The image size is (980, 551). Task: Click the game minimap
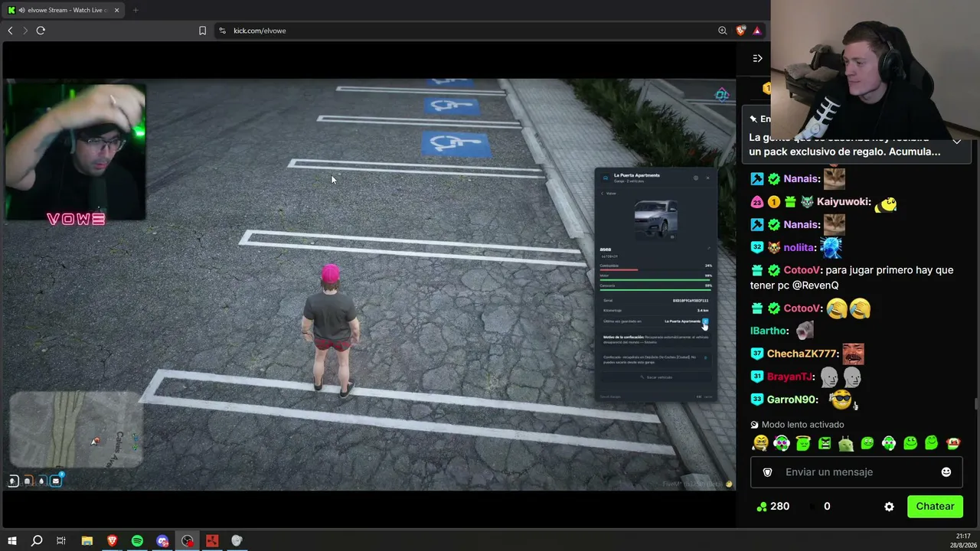75,429
